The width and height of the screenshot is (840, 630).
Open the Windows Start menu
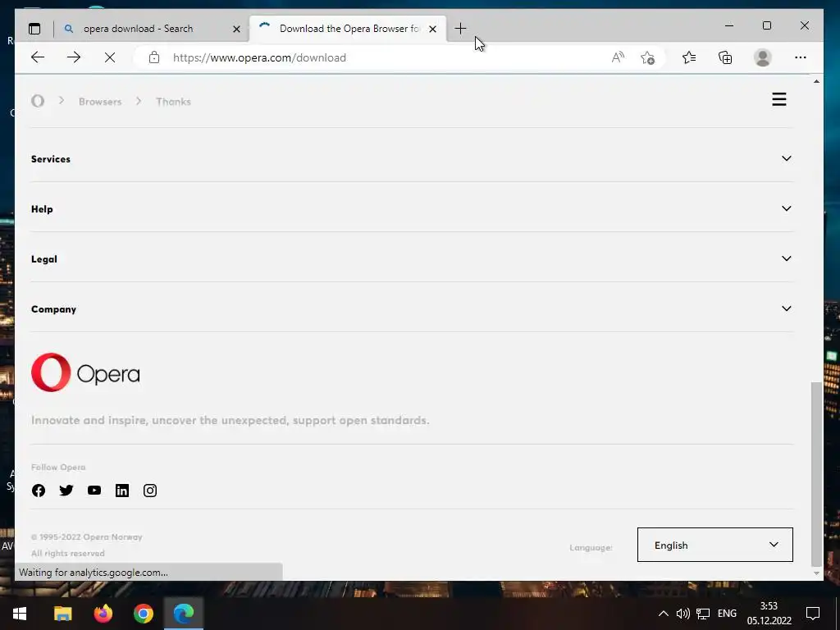(20, 614)
